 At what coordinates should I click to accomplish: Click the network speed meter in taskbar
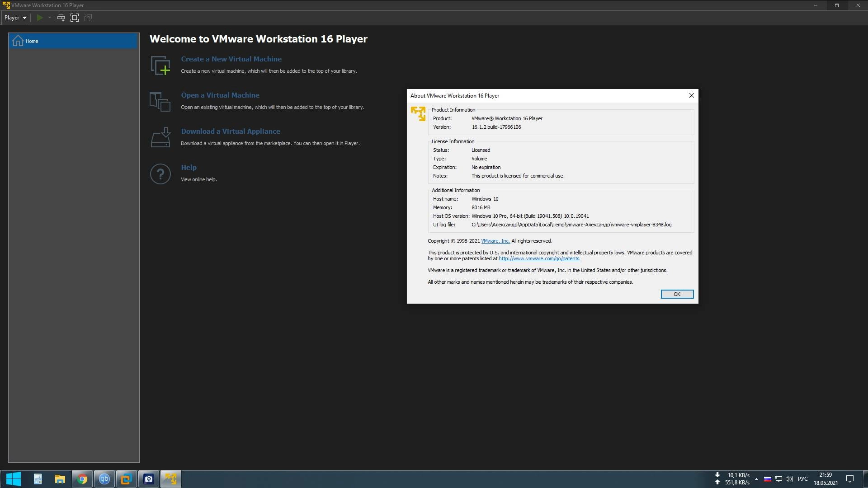pos(732,479)
